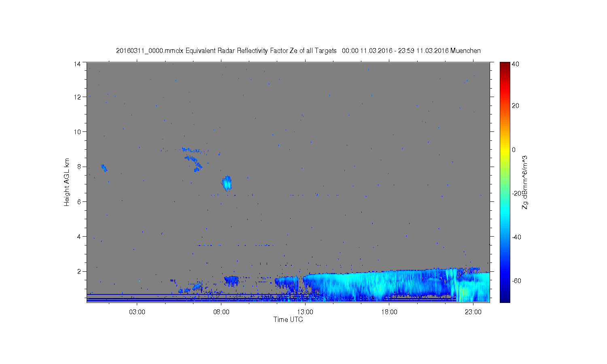Click the 12 km height tick label
This screenshot has height=364, width=607.
(77, 97)
